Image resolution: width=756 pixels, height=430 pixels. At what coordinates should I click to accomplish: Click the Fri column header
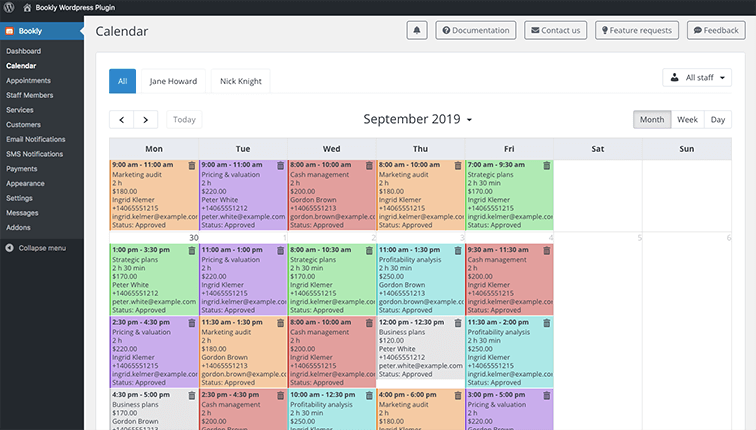click(509, 149)
